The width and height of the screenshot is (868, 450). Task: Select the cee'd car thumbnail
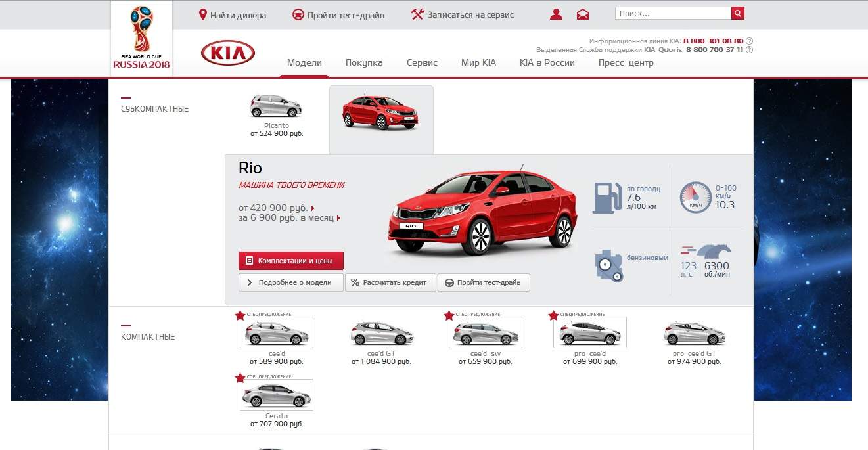click(x=277, y=332)
